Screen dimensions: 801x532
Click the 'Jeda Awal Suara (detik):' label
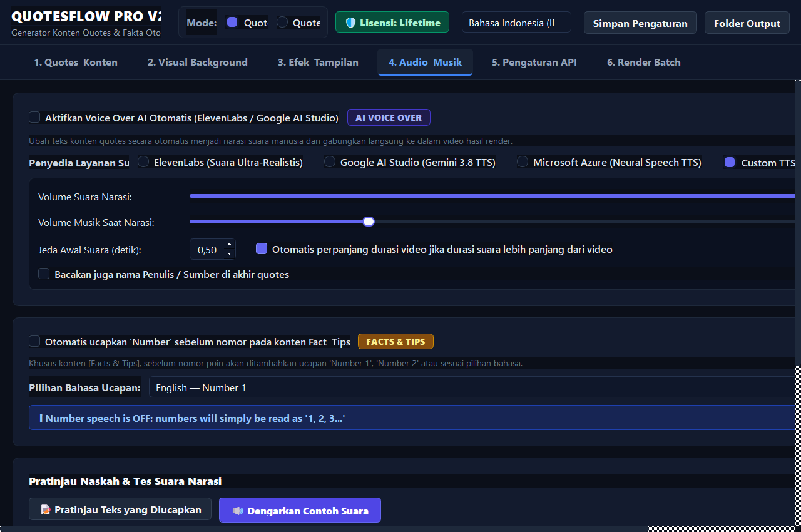[89, 250]
